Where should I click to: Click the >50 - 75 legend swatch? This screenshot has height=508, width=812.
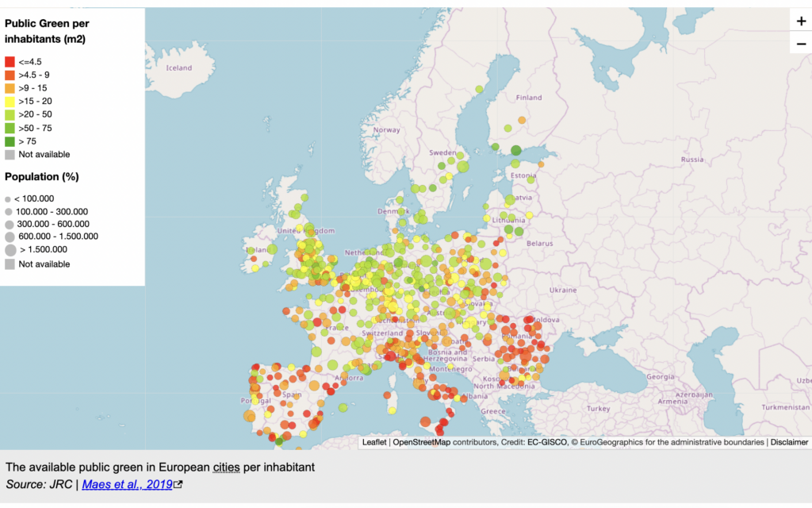[x=10, y=128]
